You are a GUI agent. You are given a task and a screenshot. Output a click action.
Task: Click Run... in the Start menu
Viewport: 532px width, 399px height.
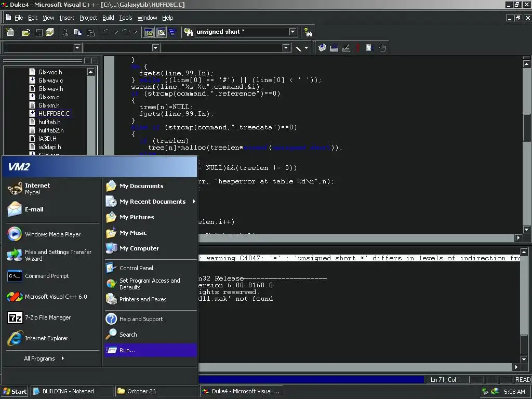pyautogui.click(x=151, y=350)
